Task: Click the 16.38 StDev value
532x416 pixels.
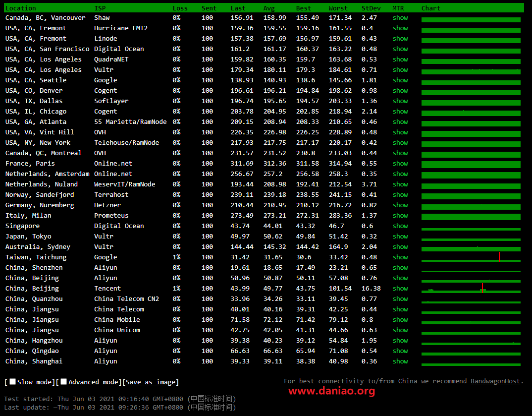Action: pyautogui.click(x=371, y=288)
